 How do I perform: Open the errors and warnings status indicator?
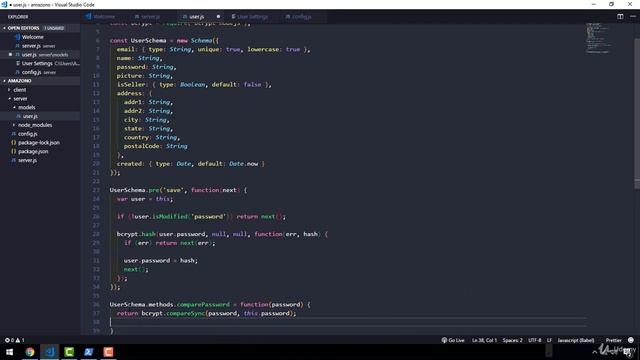coord(15,340)
